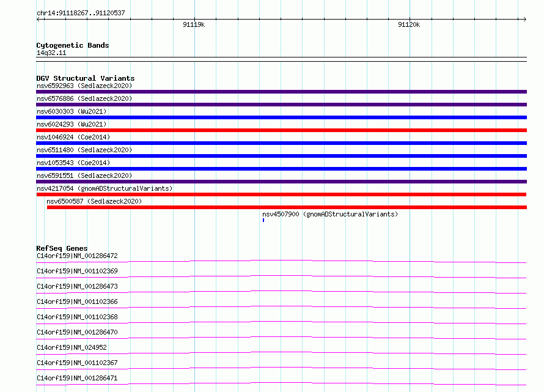Select the blue bar under nsv1046924
Image resolution: width=544 pixels, height=392 pixels.
pyautogui.click(x=281, y=143)
